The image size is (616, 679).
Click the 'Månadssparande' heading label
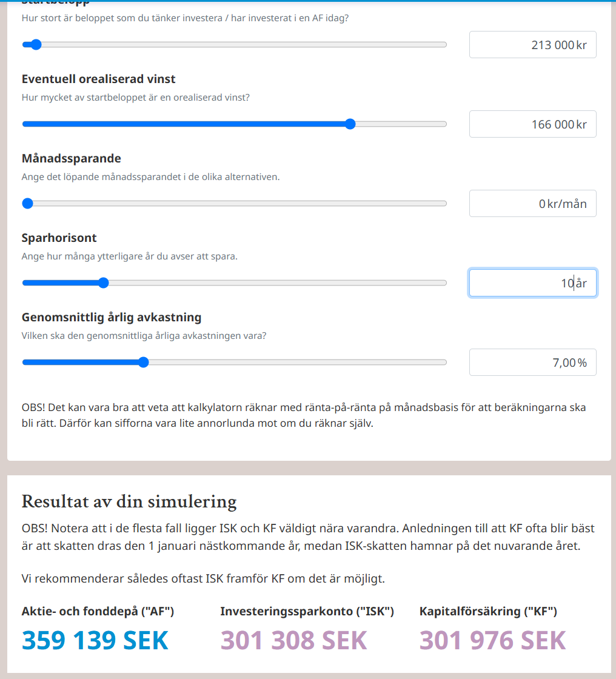point(72,159)
